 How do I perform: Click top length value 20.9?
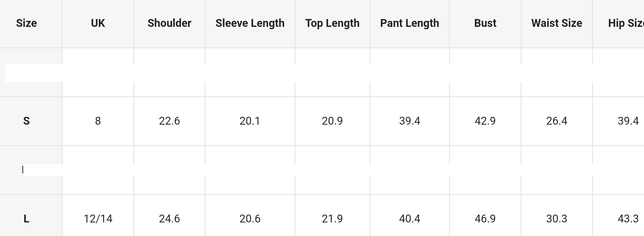pos(332,121)
